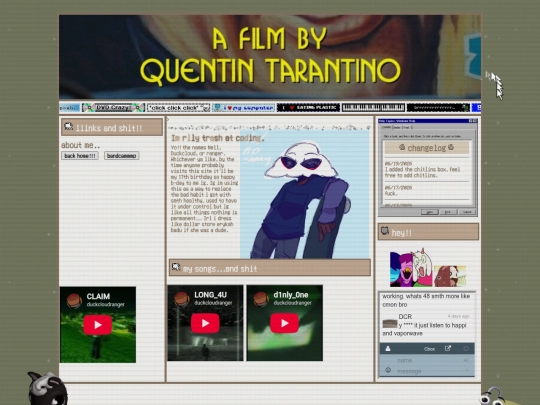Viewport: 540px width, 405px height.
Task: Click DCR's avatar in chatbox
Action: coord(390,323)
